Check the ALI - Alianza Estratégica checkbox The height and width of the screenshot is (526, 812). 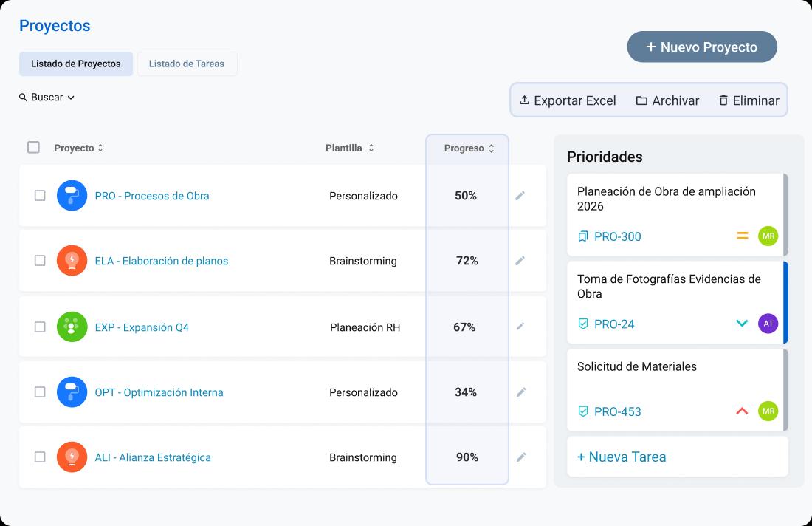(40, 457)
